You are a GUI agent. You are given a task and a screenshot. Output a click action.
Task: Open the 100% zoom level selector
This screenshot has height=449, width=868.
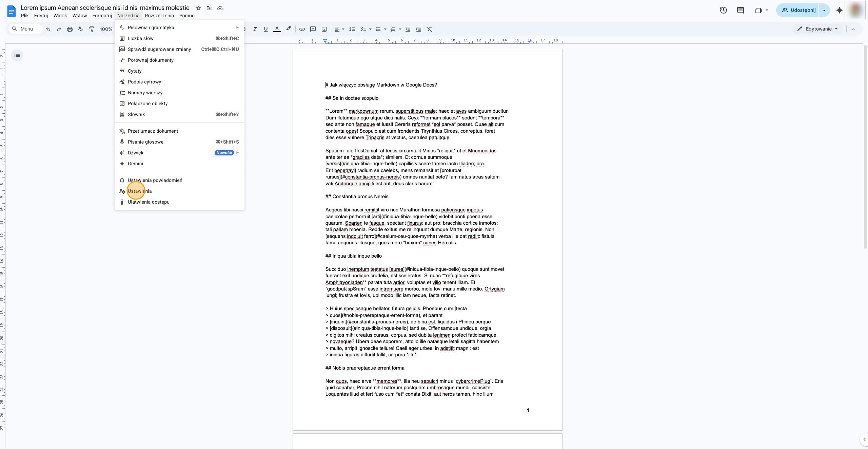106,29
